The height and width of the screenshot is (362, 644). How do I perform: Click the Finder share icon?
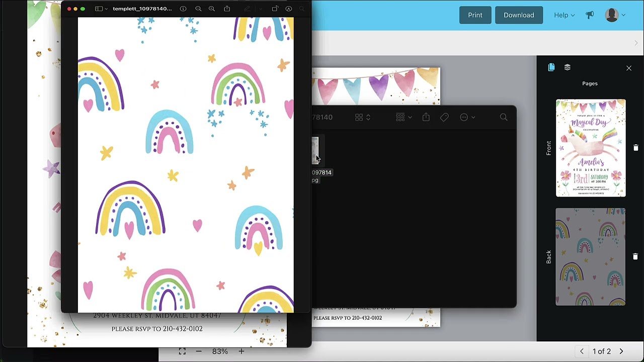(x=426, y=117)
